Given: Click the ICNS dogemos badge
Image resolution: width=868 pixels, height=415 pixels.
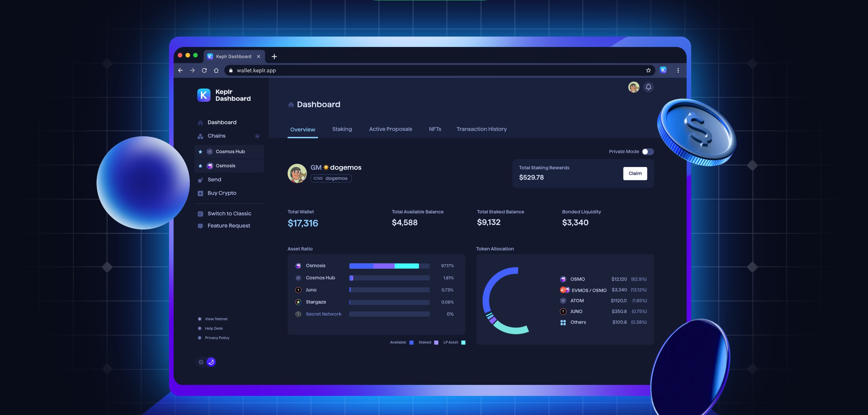Looking at the screenshot, I should click(331, 179).
